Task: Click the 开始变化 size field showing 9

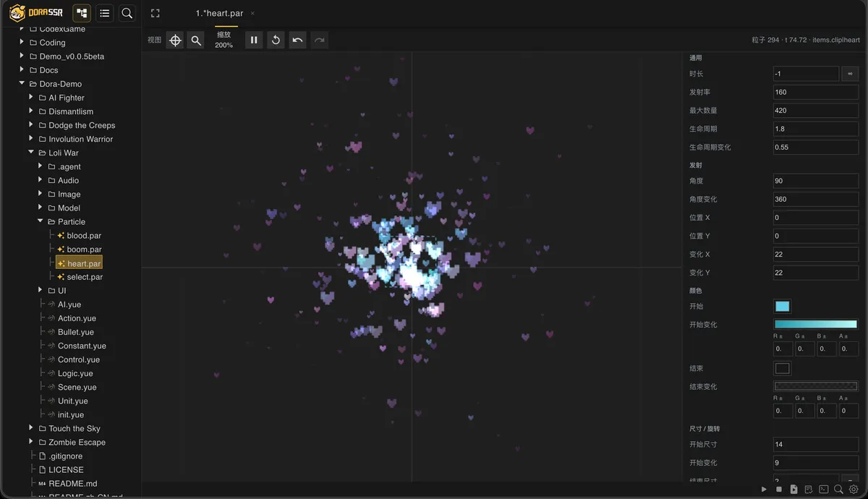Action: 816,463
